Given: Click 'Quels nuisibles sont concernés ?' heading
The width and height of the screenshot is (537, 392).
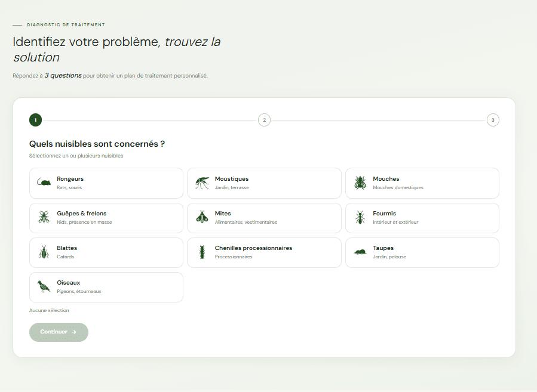Looking at the screenshot, I should tap(97, 144).
